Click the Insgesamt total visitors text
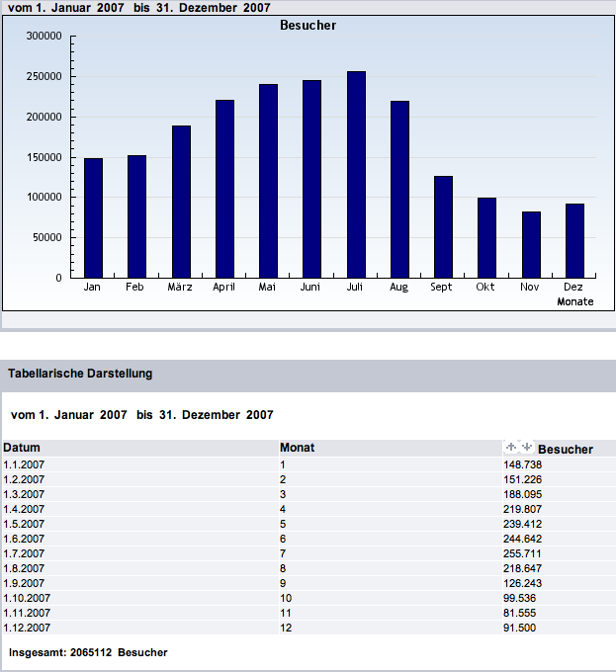 88,652
